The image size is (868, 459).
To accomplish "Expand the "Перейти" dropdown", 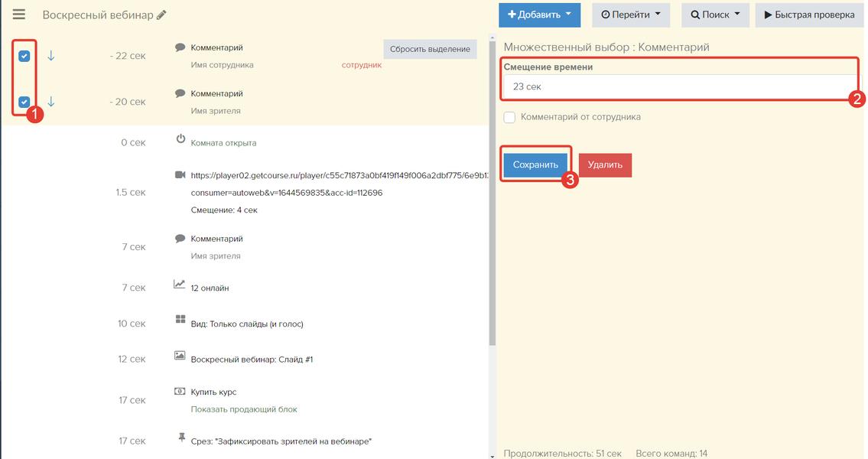I will click(x=630, y=15).
